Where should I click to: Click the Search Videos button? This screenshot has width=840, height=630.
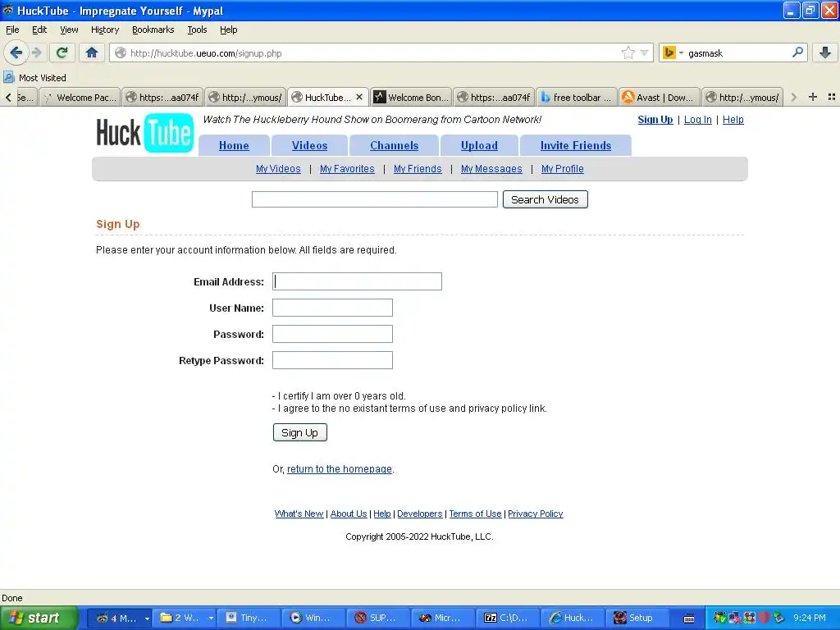tap(545, 199)
